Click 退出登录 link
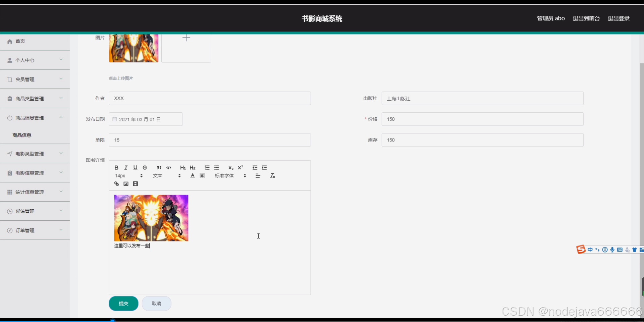Screen dimensions: 644x322 (x=619, y=18)
